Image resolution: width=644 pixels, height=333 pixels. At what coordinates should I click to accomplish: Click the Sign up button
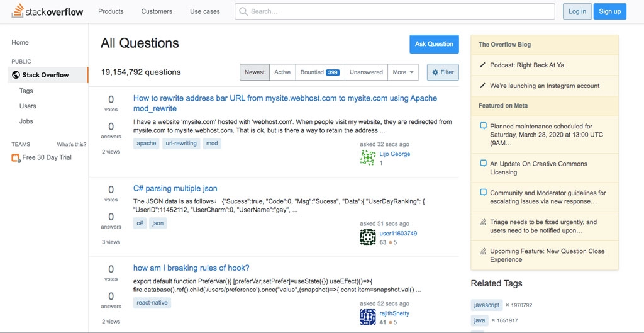click(609, 11)
